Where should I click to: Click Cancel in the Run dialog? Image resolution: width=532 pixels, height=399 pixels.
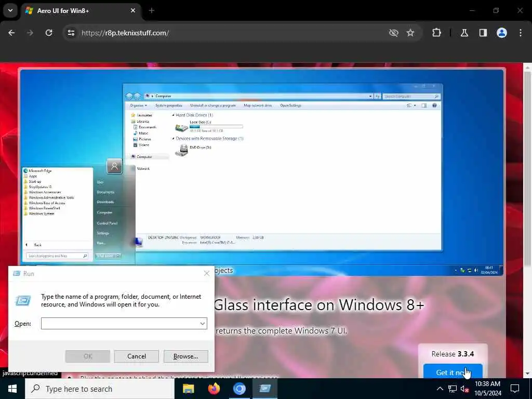[137, 356]
